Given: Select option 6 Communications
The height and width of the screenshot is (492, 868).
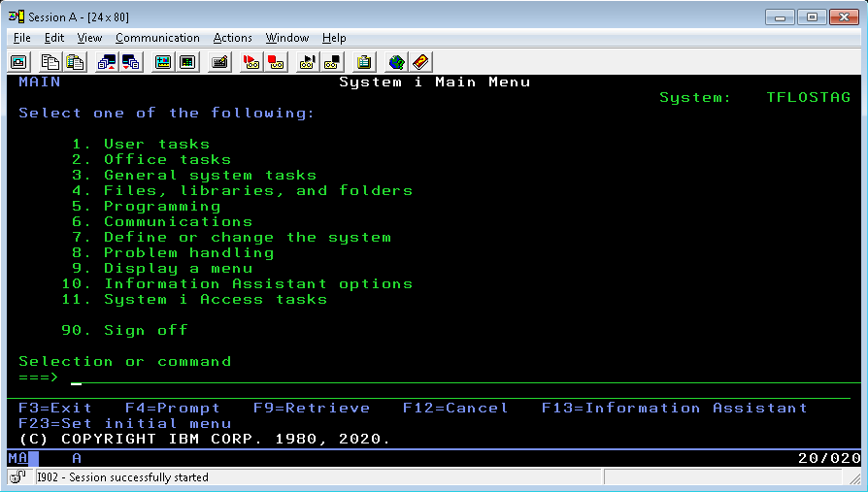Looking at the screenshot, I should [x=162, y=221].
